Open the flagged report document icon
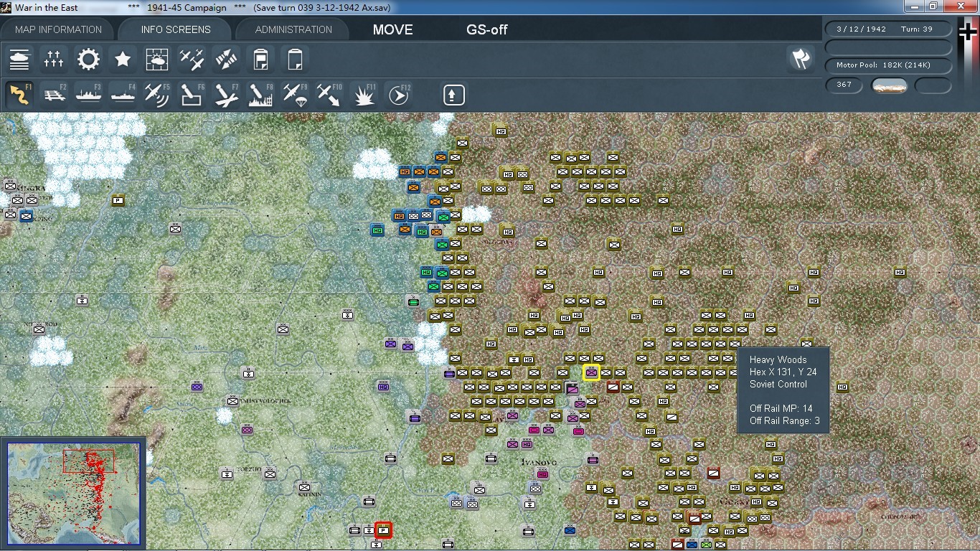 point(260,60)
